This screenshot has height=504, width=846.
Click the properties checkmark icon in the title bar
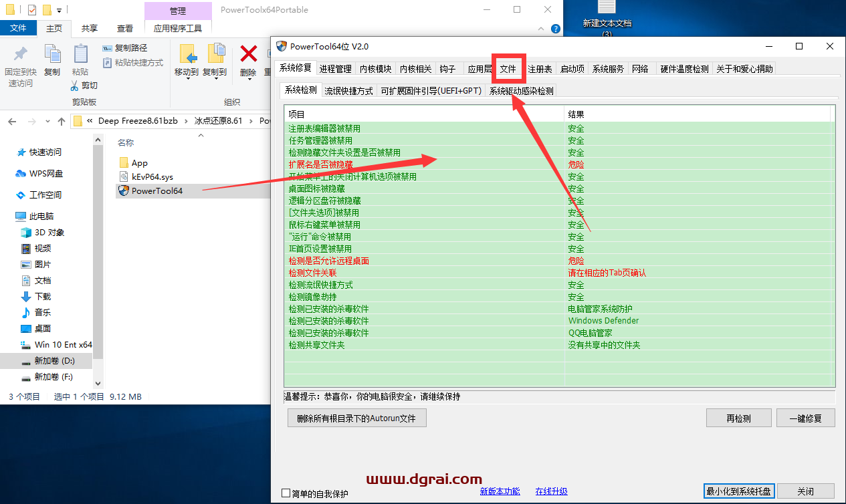tap(32, 10)
